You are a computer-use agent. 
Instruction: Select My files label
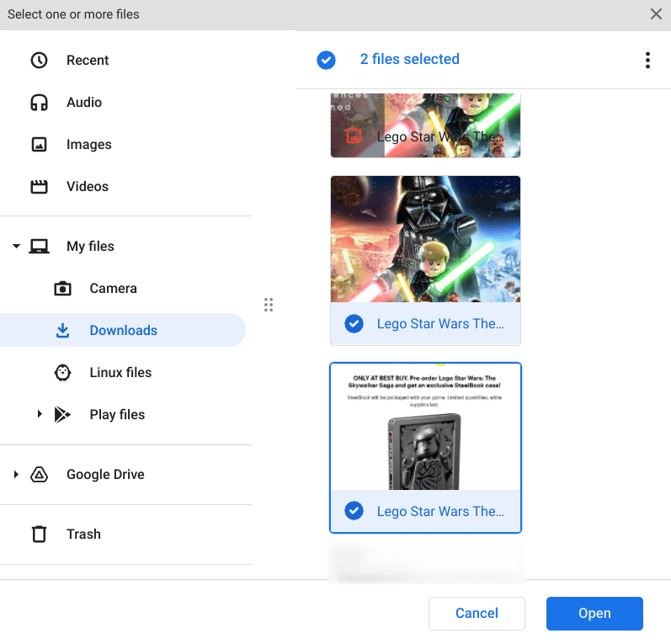click(90, 247)
